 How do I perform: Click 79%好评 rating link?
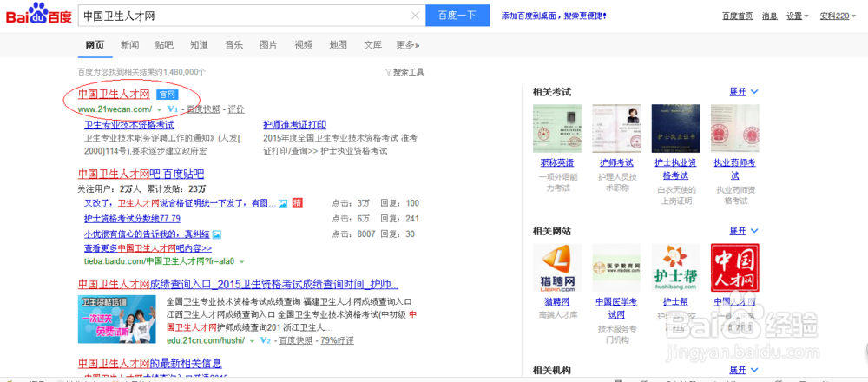(x=337, y=340)
